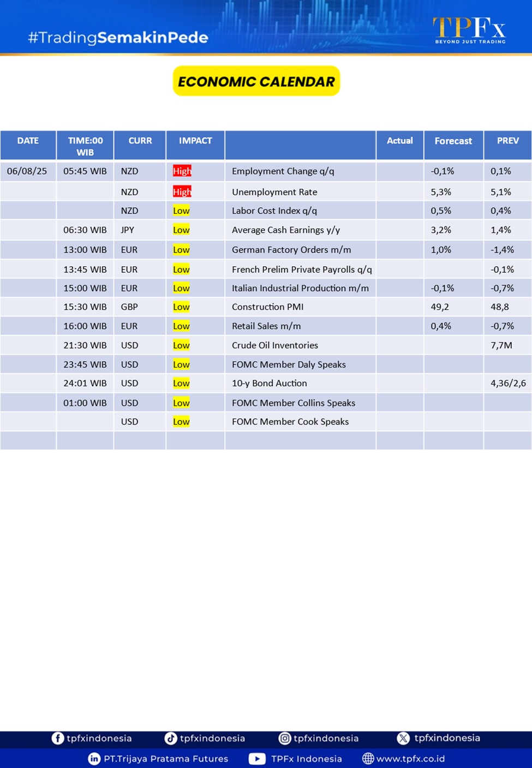Select the date cell 06/08/25
This screenshot has width=532, height=768.
[27, 171]
